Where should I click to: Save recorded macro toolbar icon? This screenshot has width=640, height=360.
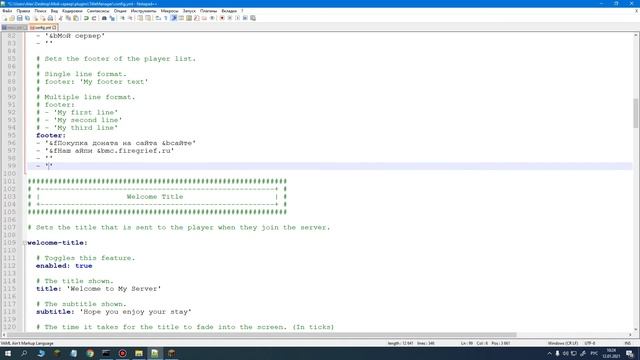(x=253, y=18)
